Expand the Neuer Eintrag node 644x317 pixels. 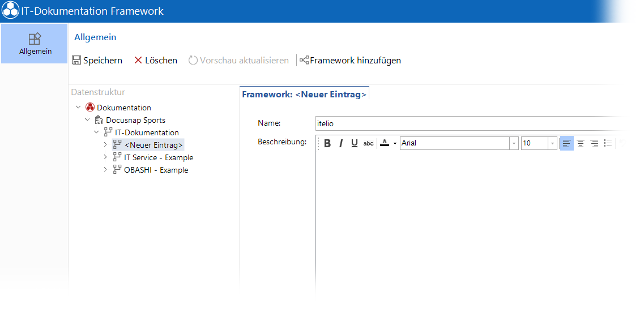pyautogui.click(x=105, y=144)
